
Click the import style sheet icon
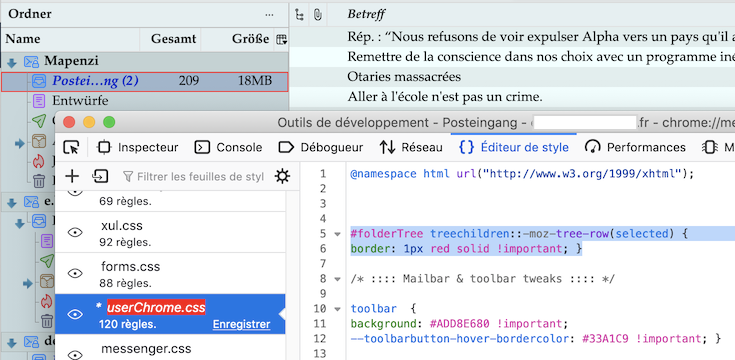point(100,176)
